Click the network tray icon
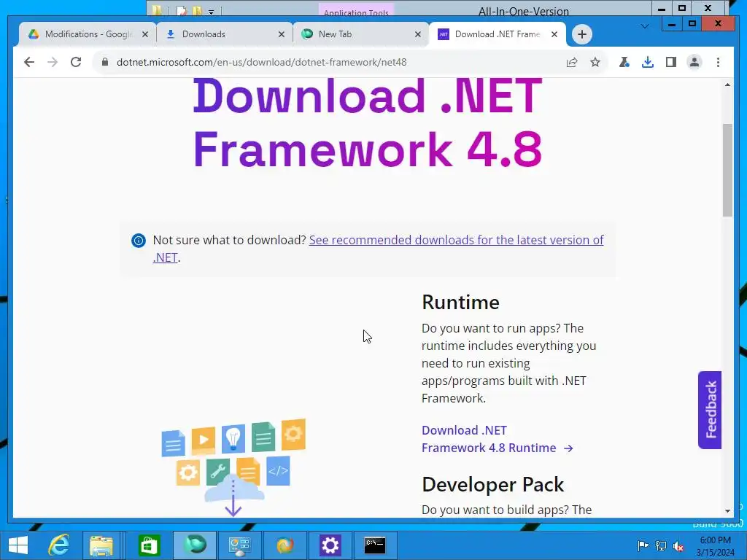The image size is (747, 560). click(661, 545)
